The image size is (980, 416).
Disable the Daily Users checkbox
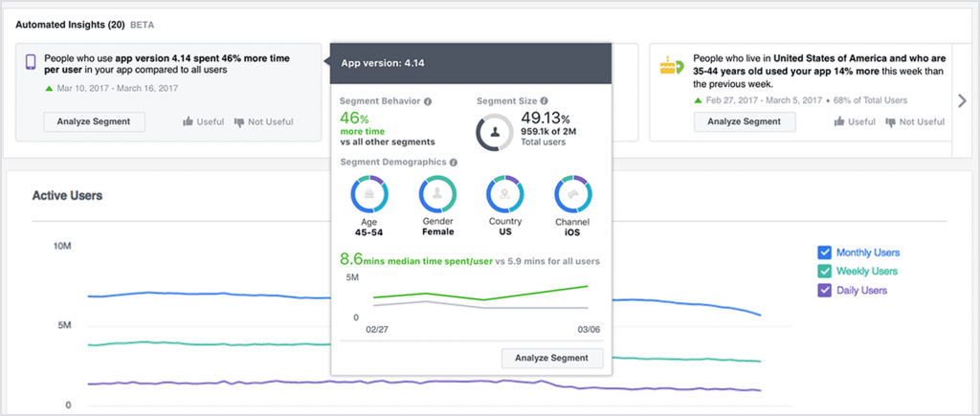pos(824,291)
